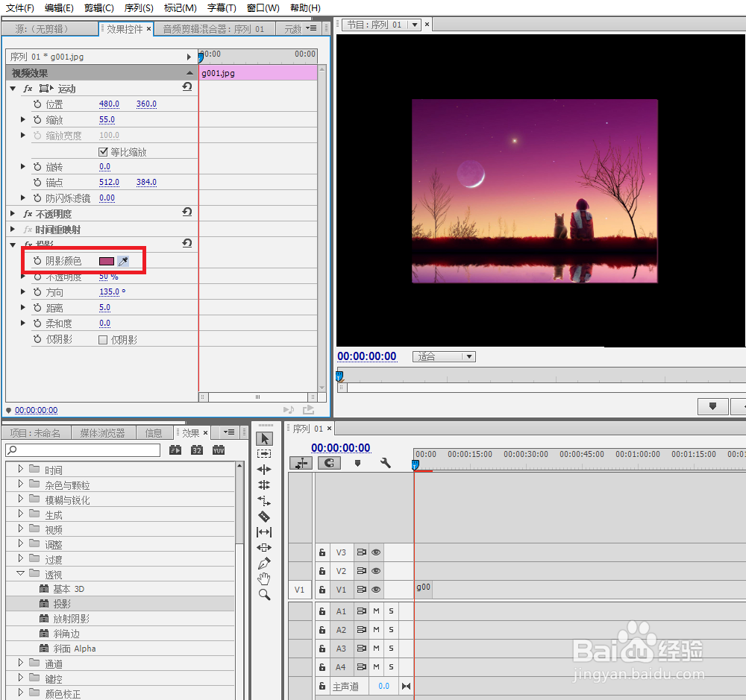Open timeline wrench settings
Image resolution: width=746 pixels, height=700 pixels.
386,463
